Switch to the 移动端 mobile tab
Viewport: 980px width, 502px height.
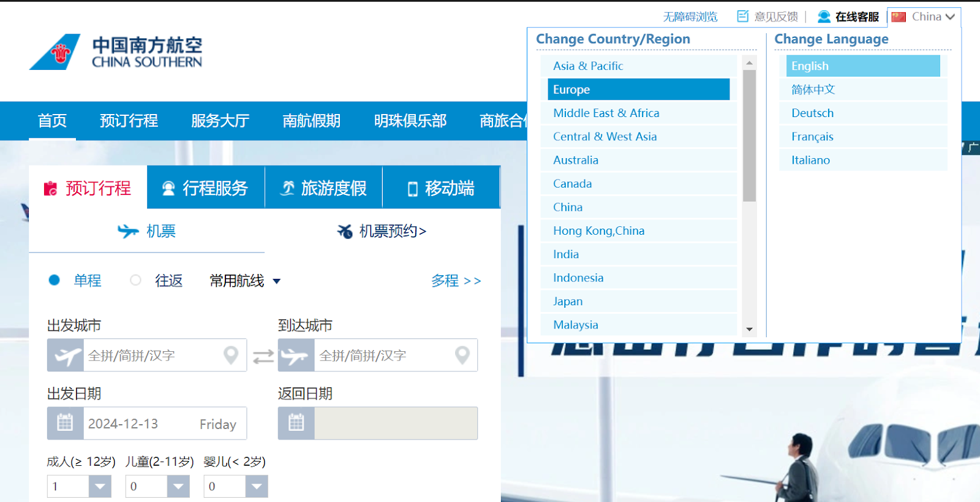tap(441, 188)
